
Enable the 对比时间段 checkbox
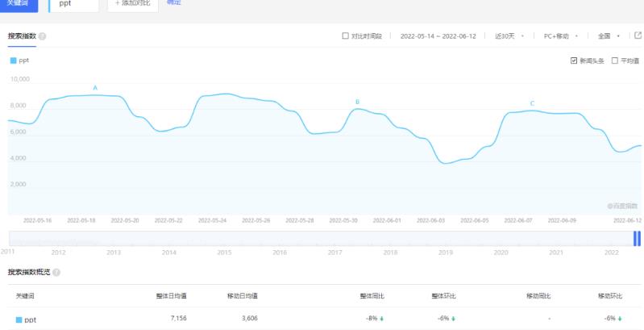[346, 36]
